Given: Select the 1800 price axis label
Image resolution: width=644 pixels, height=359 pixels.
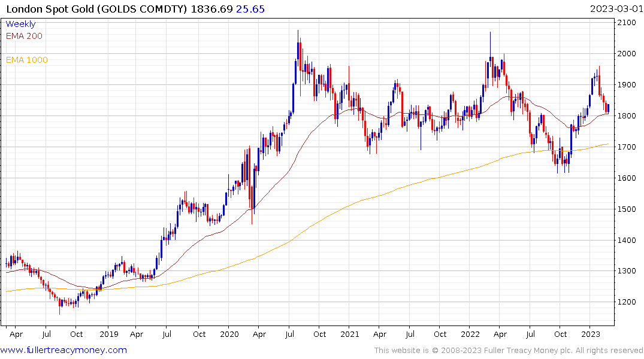Looking at the screenshot, I should [627, 115].
